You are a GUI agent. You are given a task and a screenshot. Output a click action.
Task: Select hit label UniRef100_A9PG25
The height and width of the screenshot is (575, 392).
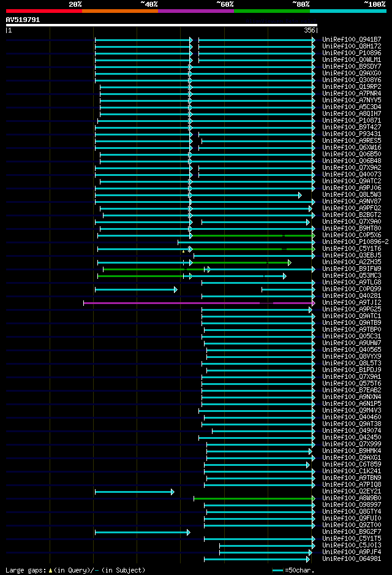[x=352, y=309]
